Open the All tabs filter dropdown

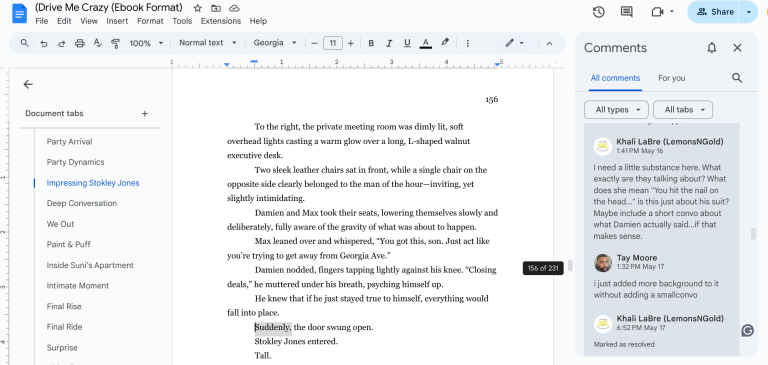pyautogui.click(x=683, y=110)
